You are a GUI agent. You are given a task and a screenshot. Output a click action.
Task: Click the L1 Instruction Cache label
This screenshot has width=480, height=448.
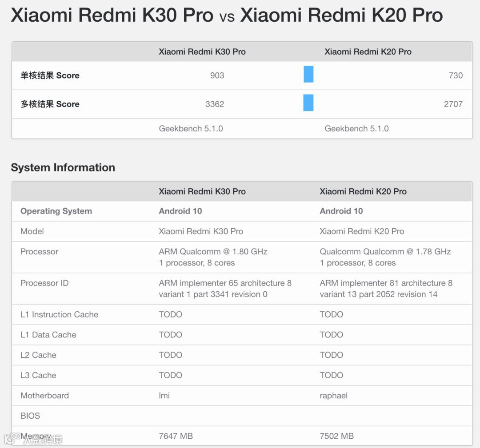60,315
